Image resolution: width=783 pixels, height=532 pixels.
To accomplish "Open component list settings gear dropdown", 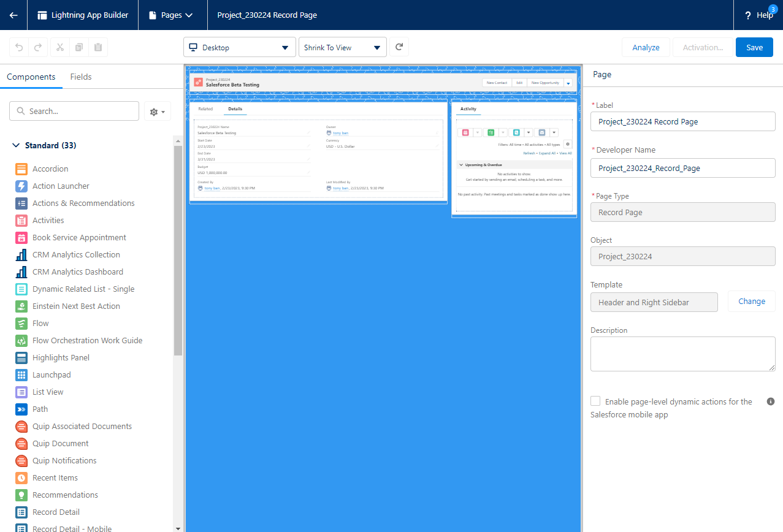I will point(158,112).
